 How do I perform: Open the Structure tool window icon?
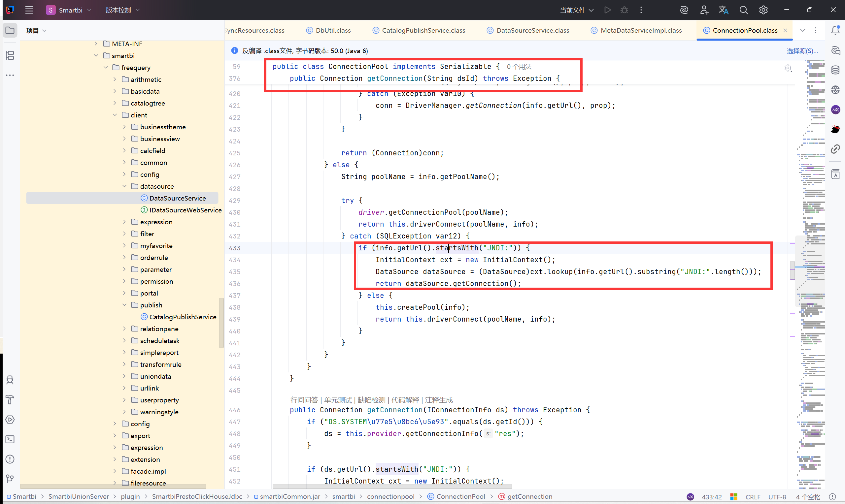point(10,55)
